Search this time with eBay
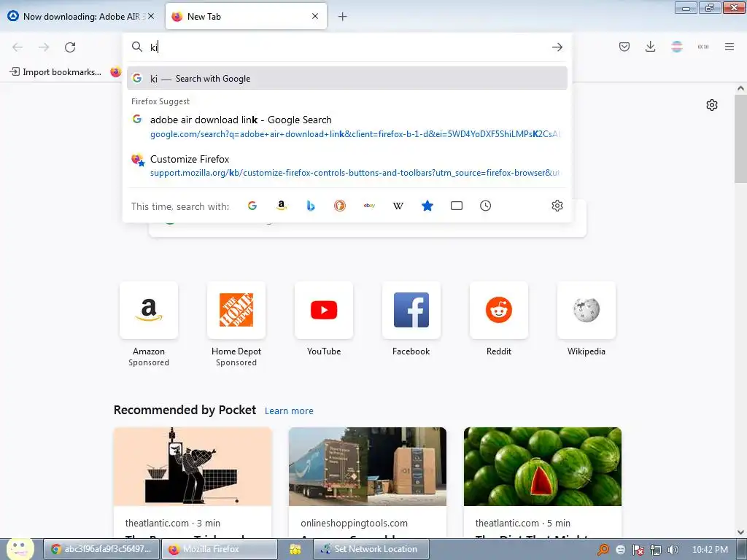 (369, 206)
